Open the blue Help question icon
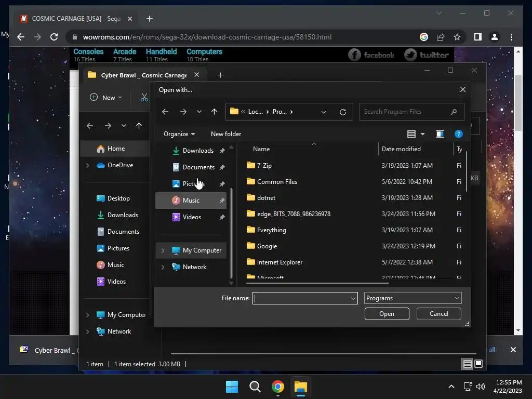The height and width of the screenshot is (399, 532). (x=458, y=134)
